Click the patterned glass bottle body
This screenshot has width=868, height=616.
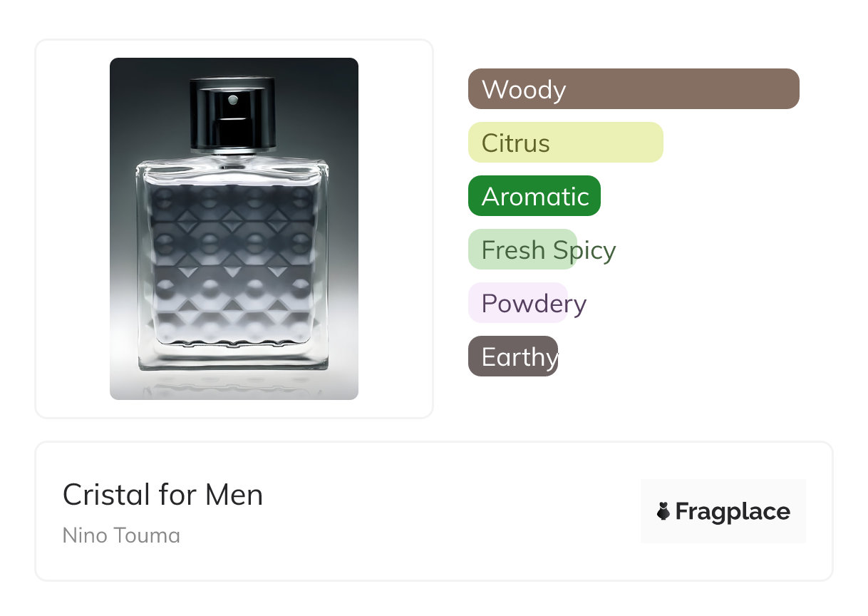click(232, 271)
